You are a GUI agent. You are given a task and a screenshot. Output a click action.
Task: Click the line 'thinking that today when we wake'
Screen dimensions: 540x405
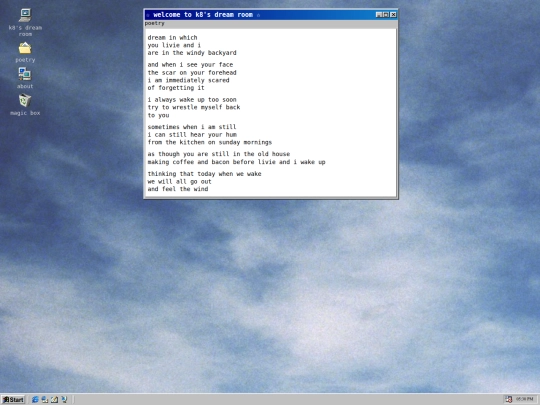205,174
